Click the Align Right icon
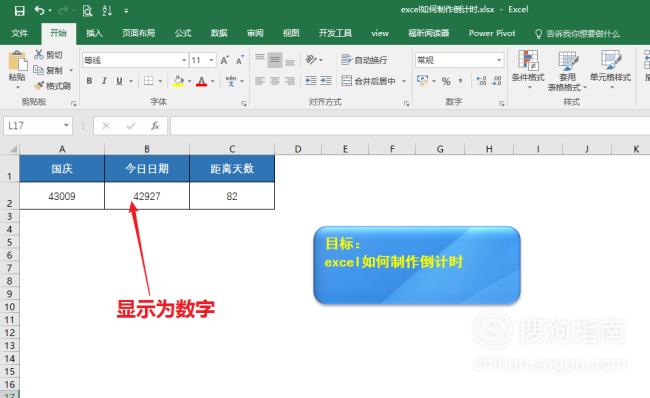This screenshot has height=398, width=650. pos(290,81)
